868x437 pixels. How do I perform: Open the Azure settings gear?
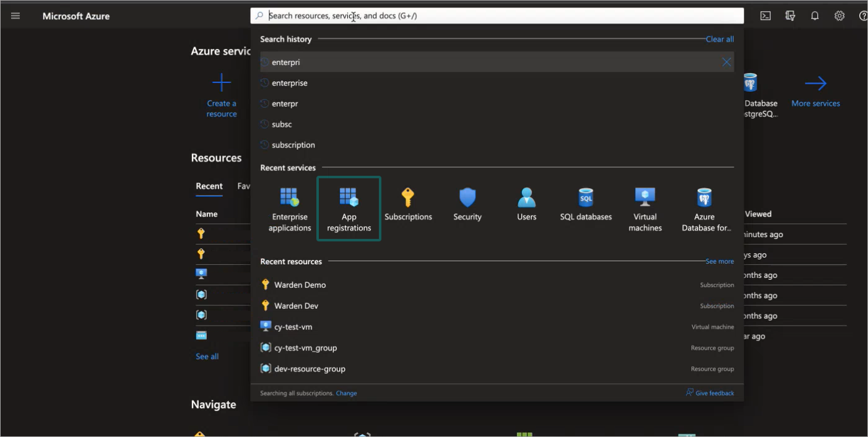[x=840, y=15]
